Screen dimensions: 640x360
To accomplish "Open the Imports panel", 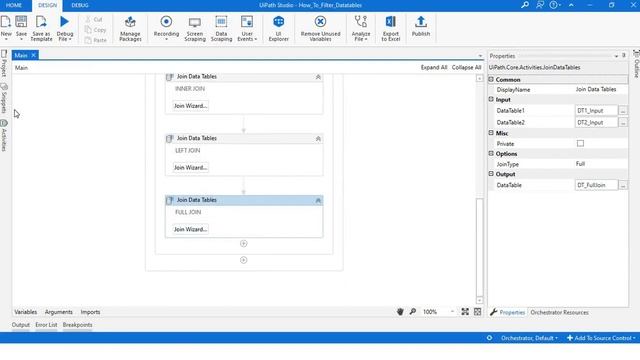I will pos(90,312).
